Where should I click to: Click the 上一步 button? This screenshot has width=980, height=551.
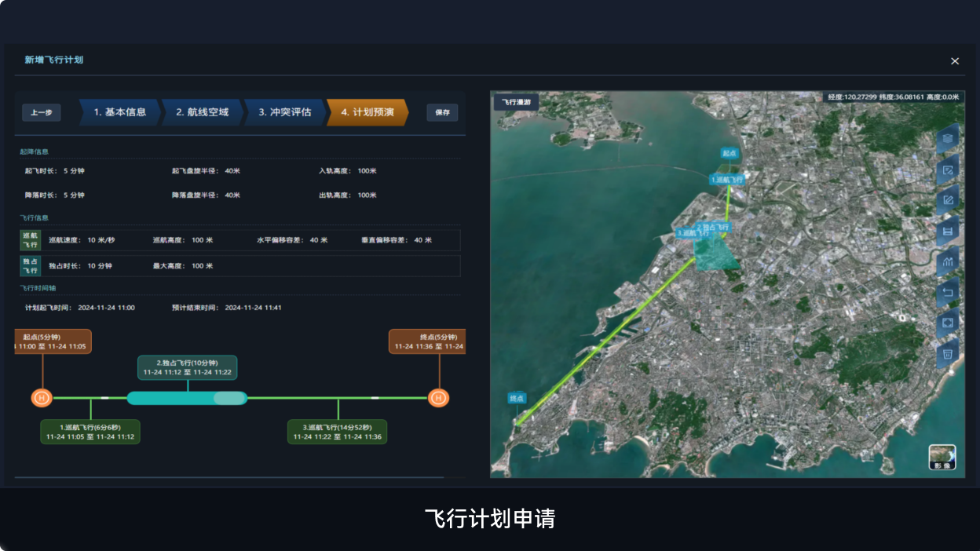[41, 112]
